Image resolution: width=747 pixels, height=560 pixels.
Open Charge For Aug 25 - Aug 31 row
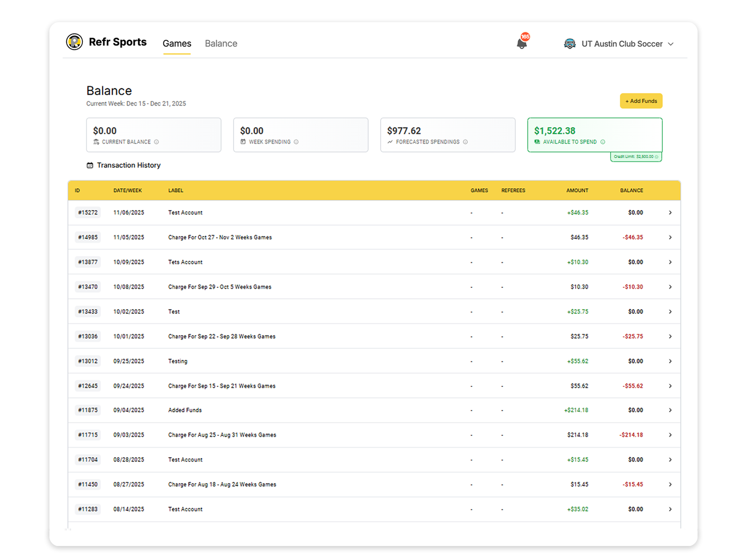[x=222, y=435]
